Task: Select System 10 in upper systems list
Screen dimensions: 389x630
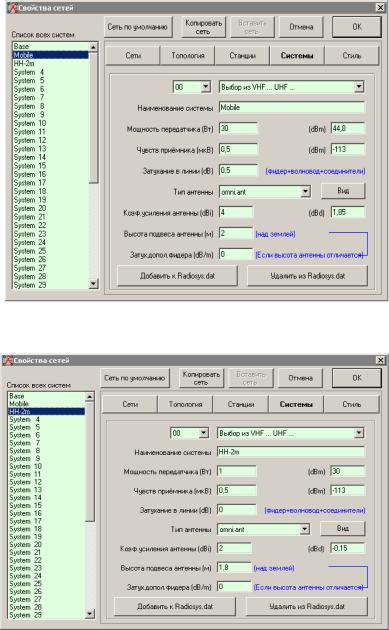Action: point(51,123)
